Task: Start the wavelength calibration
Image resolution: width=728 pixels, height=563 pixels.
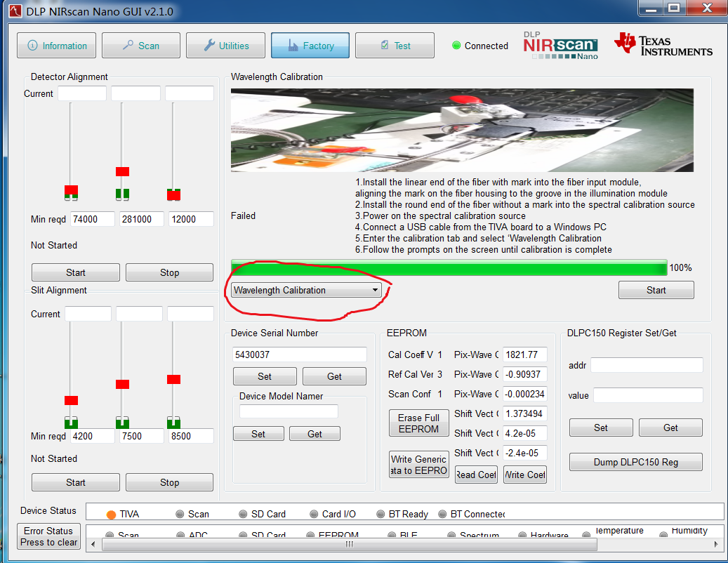Action: tap(656, 290)
